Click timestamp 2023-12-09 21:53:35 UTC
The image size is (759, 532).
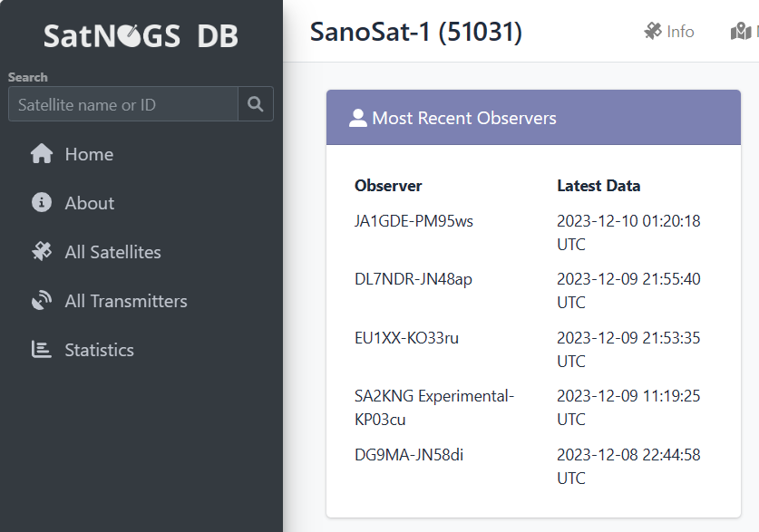click(x=628, y=349)
